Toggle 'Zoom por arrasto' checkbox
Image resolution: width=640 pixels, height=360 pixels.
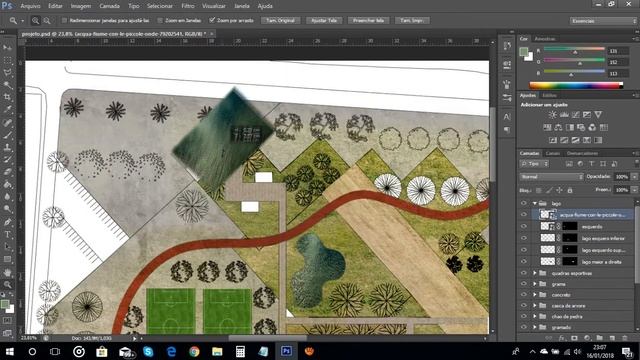212,20
